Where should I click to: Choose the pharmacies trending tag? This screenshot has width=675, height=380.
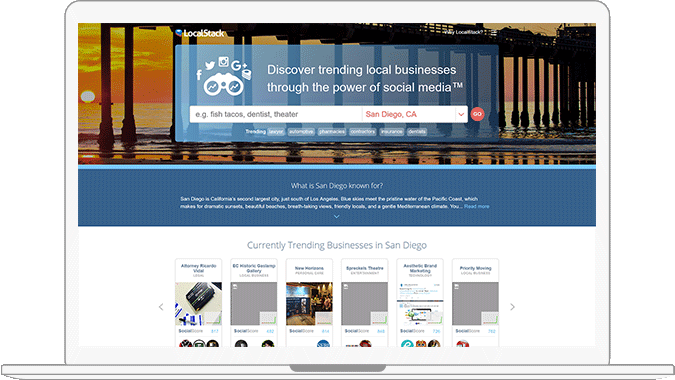point(331,132)
